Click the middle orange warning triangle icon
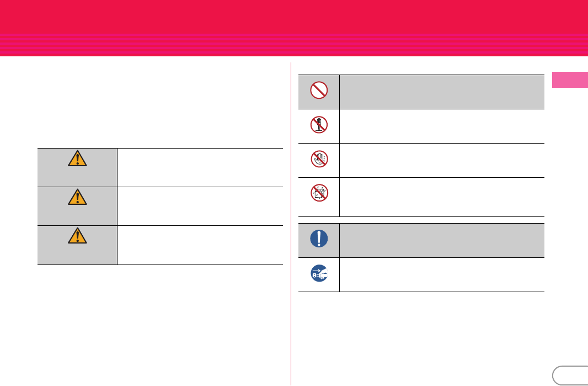Screen dimensions: 588x386 point(77,197)
